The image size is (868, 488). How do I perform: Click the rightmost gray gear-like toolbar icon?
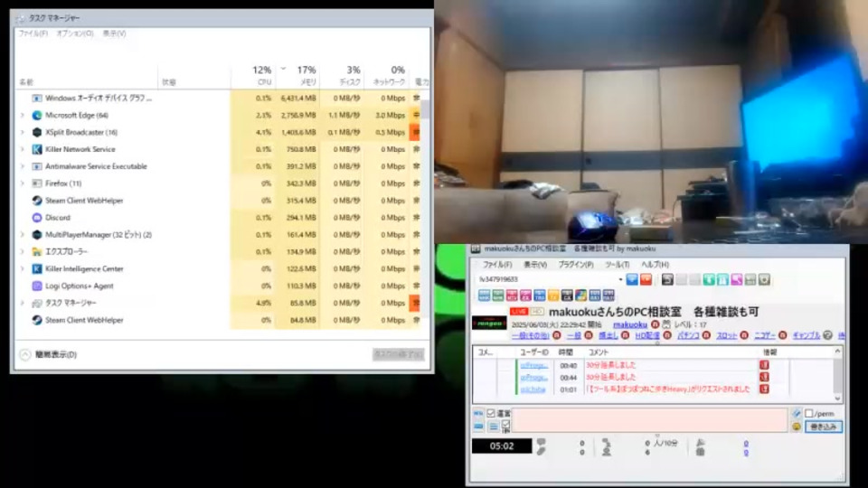[765, 279]
